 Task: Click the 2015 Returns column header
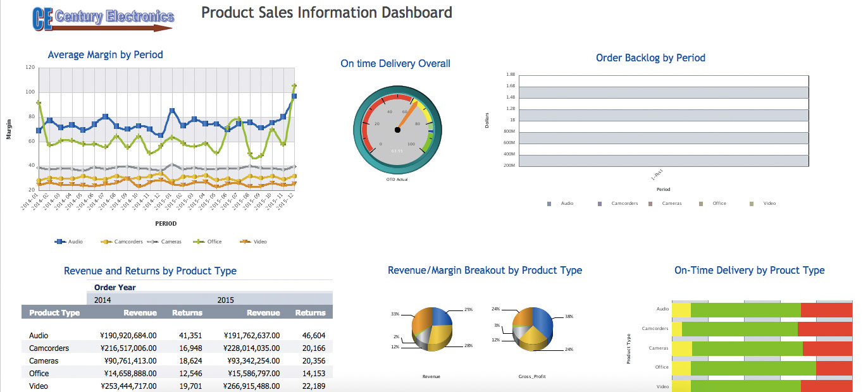point(310,312)
